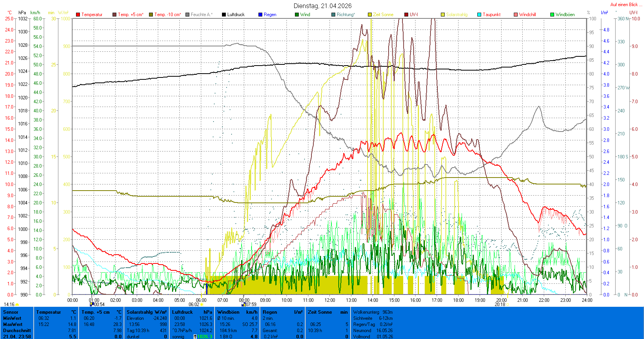This screenshot has height=339, width=644.
Task: Click the sunrise marker at 06:02
Action: [202, 304]
